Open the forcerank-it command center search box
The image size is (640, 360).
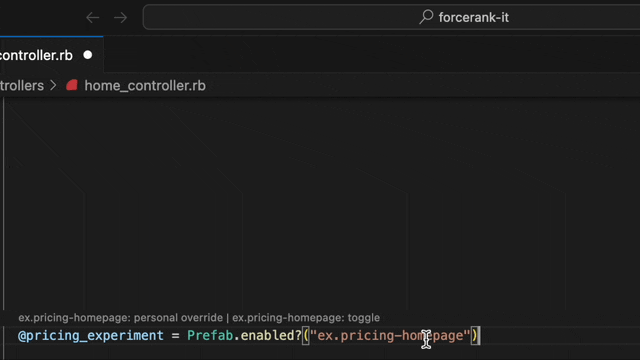point(391,17)
